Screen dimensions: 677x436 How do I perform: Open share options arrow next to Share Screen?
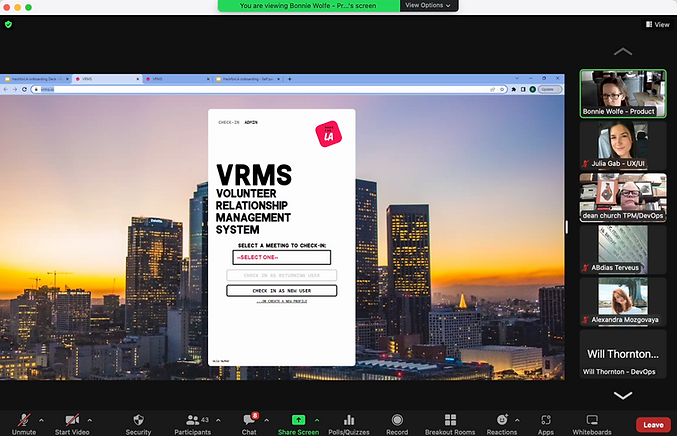coord(317,420)
